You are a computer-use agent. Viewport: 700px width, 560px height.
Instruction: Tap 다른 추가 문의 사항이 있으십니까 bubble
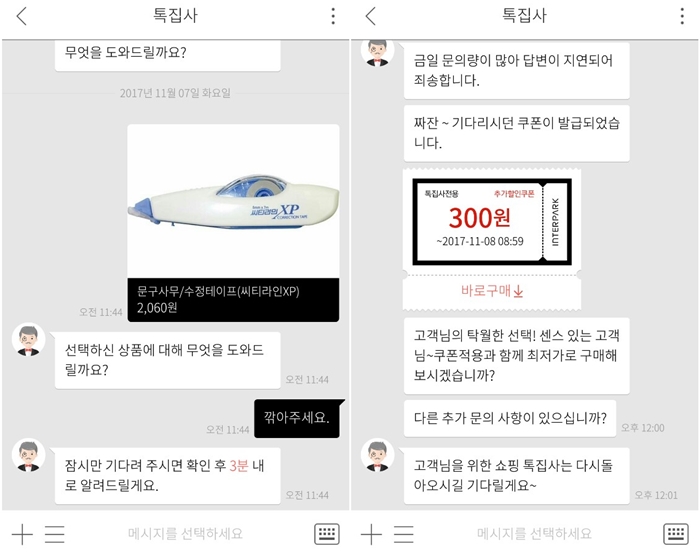pos(510,418)
